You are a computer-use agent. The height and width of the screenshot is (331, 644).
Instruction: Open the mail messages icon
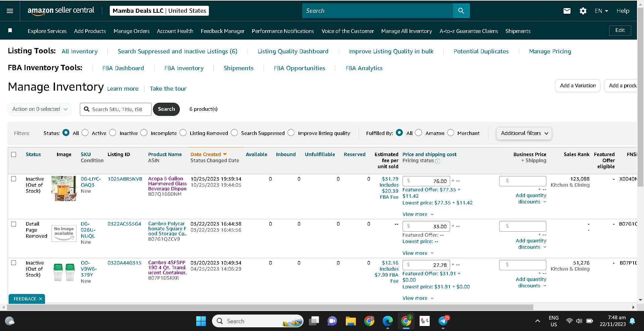click(567, 11)
